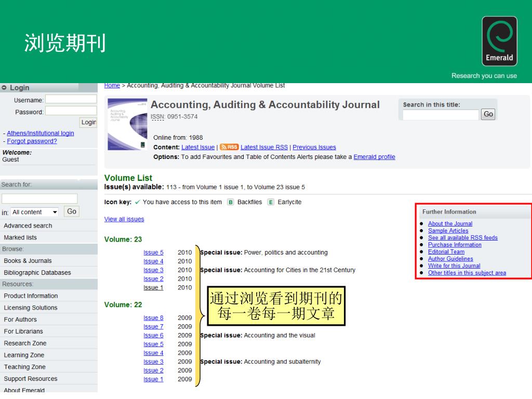Open Volume 23 Issue 5
532x399 pixels.
coord(153,252)
